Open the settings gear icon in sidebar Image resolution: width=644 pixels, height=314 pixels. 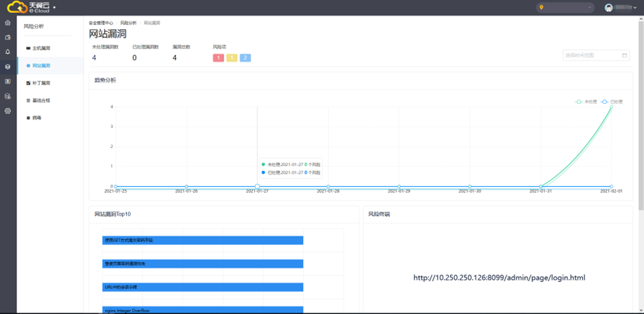tap(8, 111)
